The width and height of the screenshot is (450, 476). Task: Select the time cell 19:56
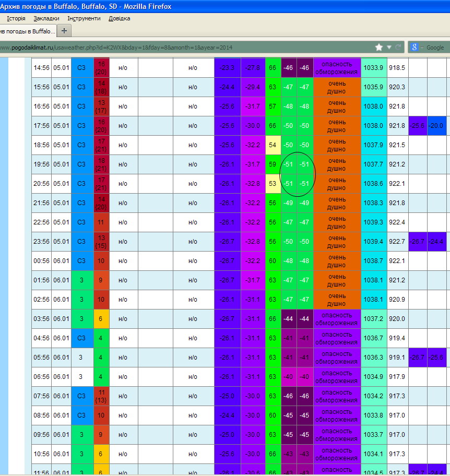point(41,164)
